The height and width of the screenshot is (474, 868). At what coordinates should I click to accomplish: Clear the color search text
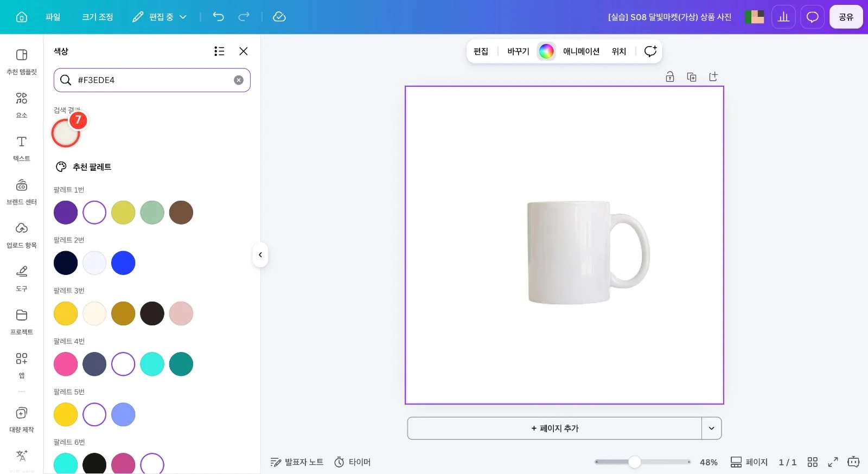click(239, 80)
